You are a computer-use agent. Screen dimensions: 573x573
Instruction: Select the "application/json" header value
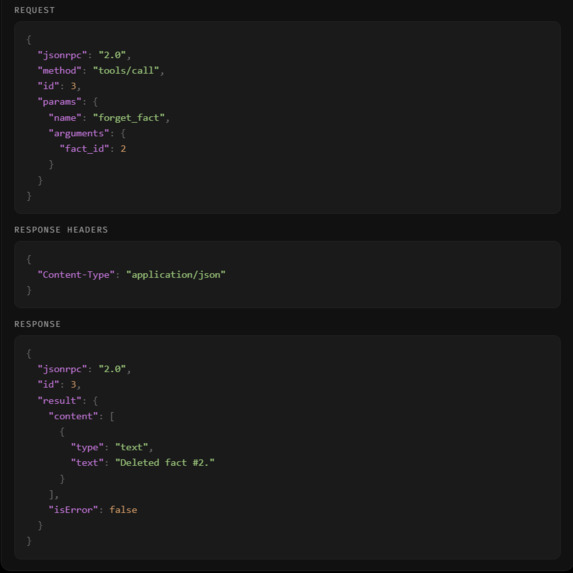pos(176,275)
